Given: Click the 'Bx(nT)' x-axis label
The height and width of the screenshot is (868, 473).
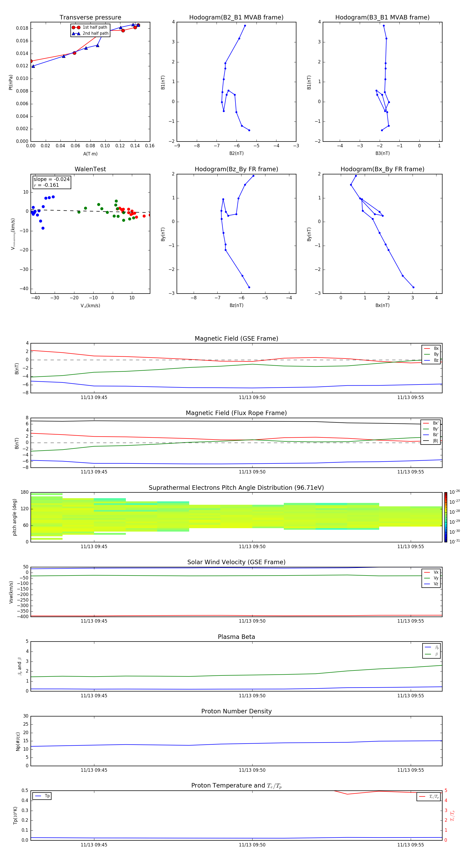Looking at the screenshot, I should click(382, 305).
